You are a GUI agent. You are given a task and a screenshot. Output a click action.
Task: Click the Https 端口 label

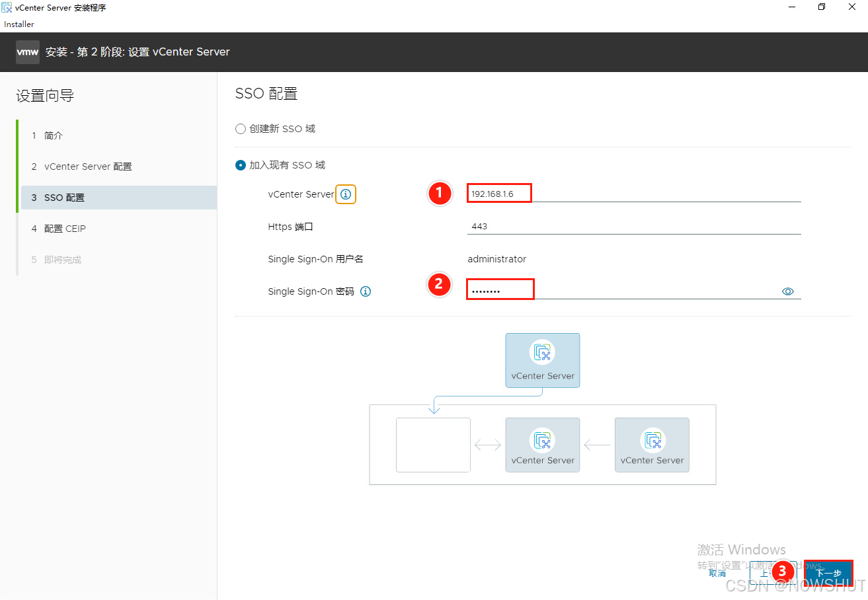(x=290, y=227)
